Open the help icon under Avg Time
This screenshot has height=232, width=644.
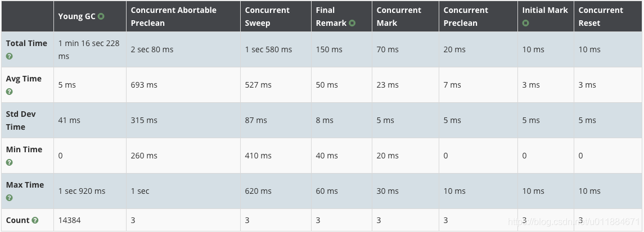click(x=9, y=92)
